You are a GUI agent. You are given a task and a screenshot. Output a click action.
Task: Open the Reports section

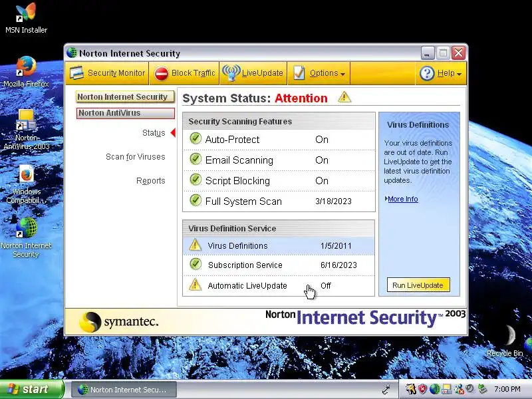click(151, 180)
